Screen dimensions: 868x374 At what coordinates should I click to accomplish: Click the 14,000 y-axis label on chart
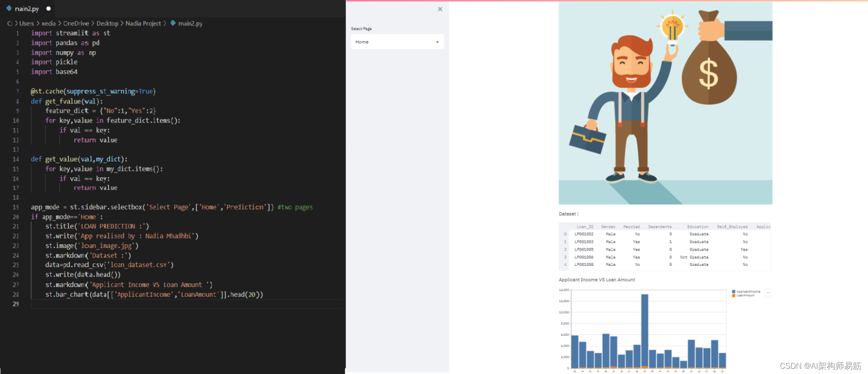point(564,290)
